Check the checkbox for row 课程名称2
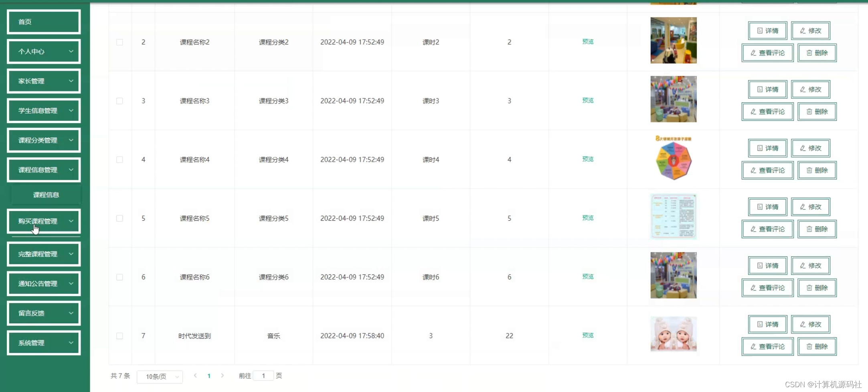 pyautogui.click(x=119, y=42)
